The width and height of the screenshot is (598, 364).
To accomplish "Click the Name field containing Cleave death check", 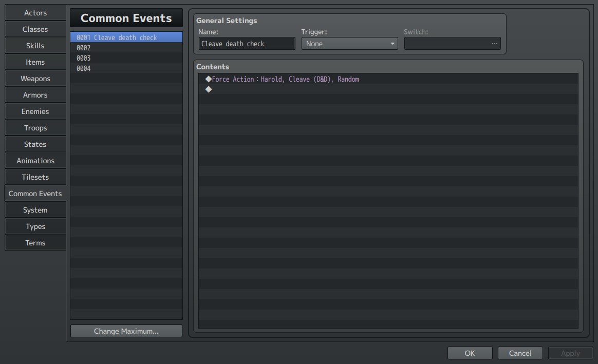I will [247, 44].
